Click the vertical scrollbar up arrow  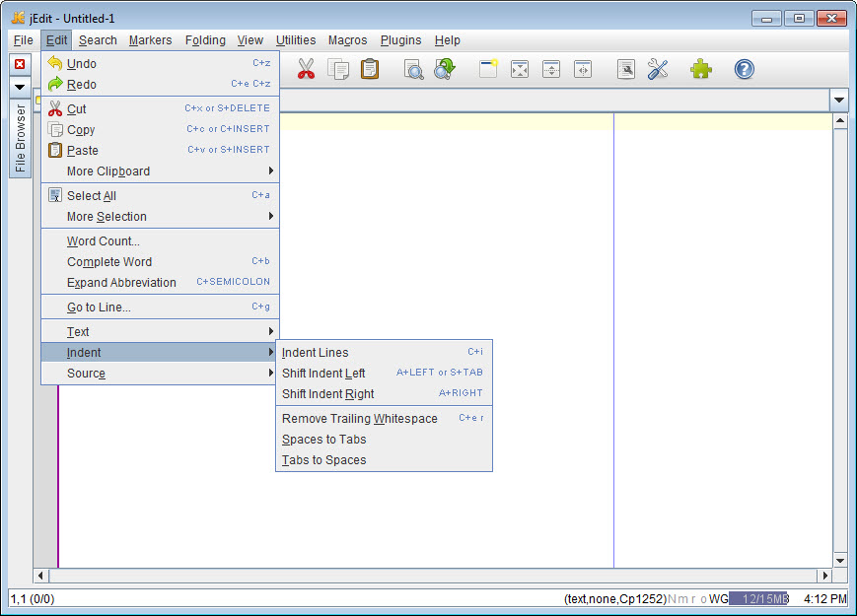pos(840,120)
